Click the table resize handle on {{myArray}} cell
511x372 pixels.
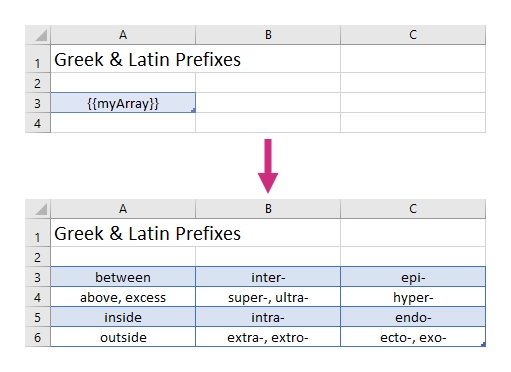point(193,110)
